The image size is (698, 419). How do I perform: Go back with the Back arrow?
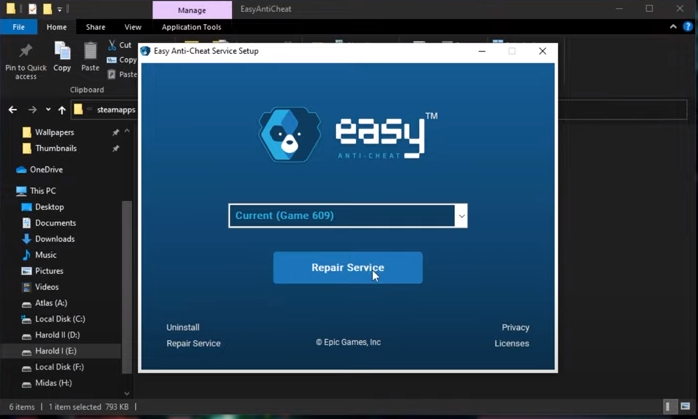[13, 110]
